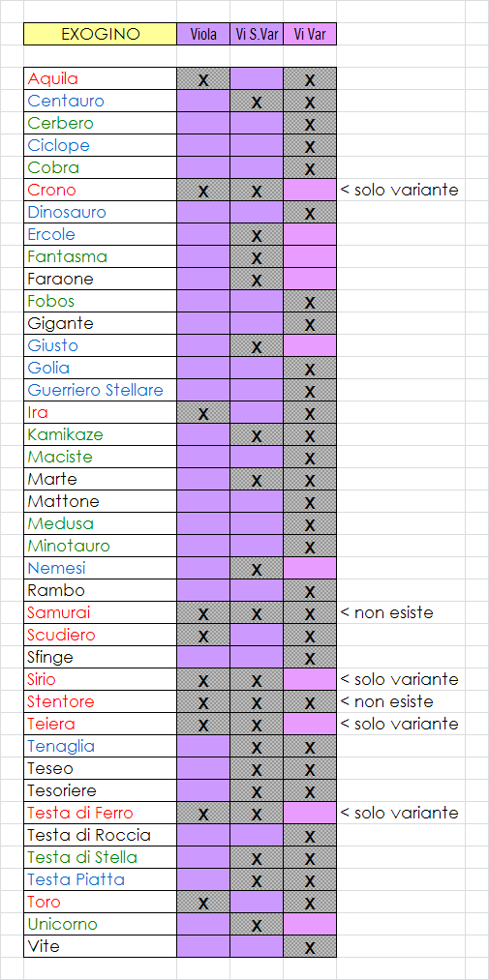Screen dimensions: 489x980
Task: Click the 'solo variante' note beside Crono
Action: tap(400, 190)
